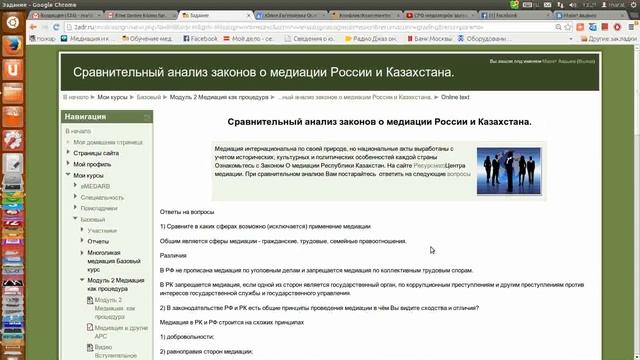The image size is (640, 360).
Task: Click the red square extension icon
Action: 605,27
